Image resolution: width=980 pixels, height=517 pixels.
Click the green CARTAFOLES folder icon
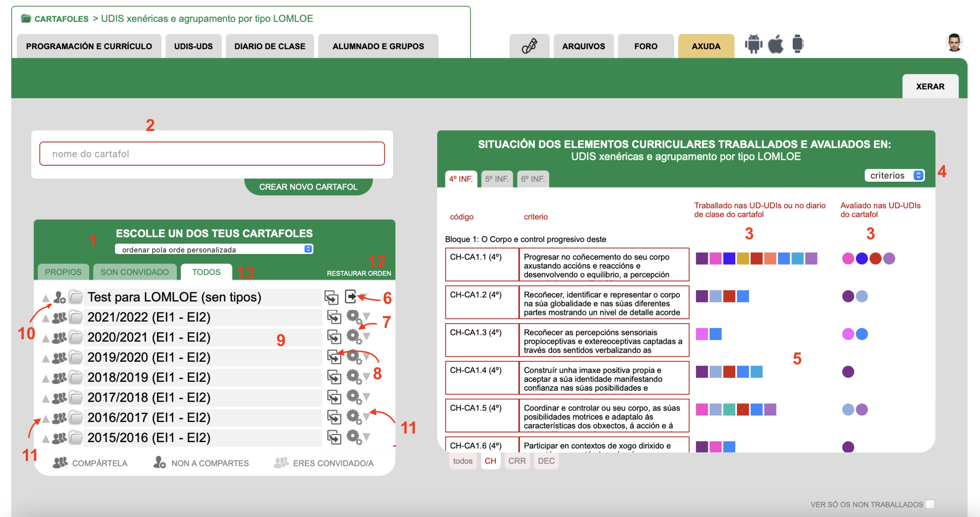(x=26, y=18)
